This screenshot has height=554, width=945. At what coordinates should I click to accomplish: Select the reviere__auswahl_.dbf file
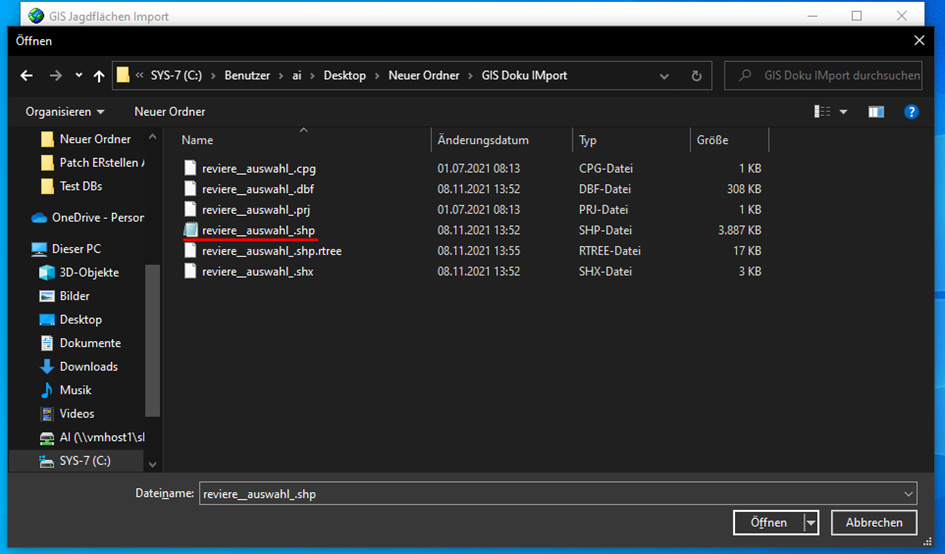point(258,189)
